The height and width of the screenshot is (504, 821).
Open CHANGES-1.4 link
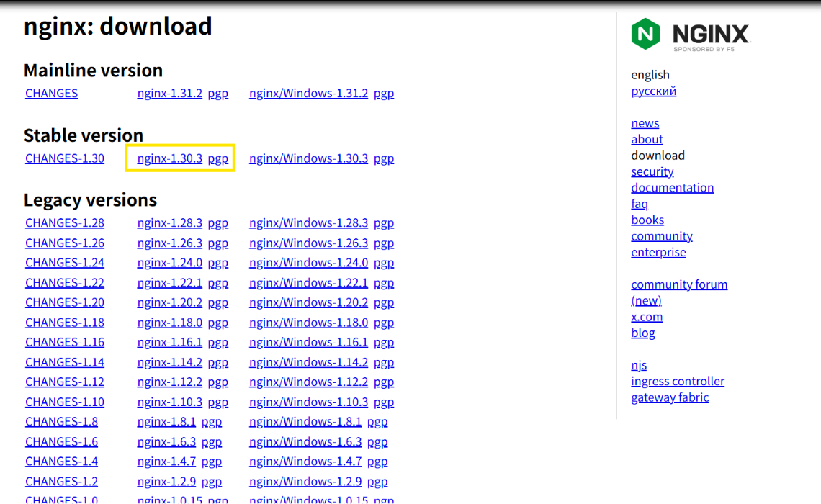click(62, 462)
